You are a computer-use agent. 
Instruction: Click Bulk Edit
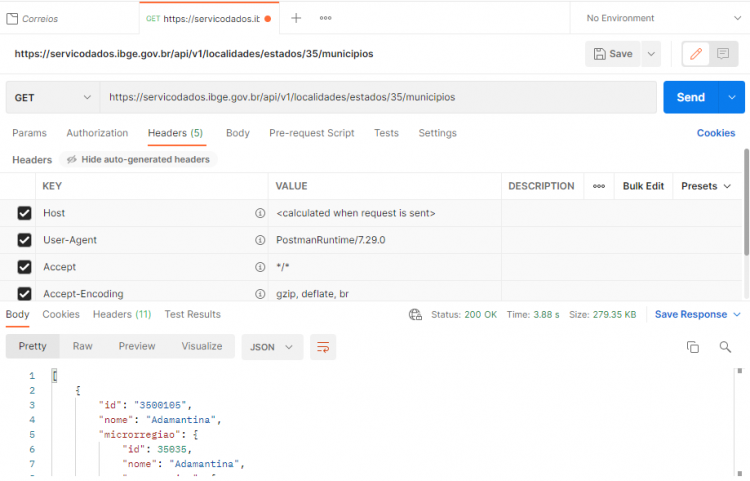(x=643, y=186)
